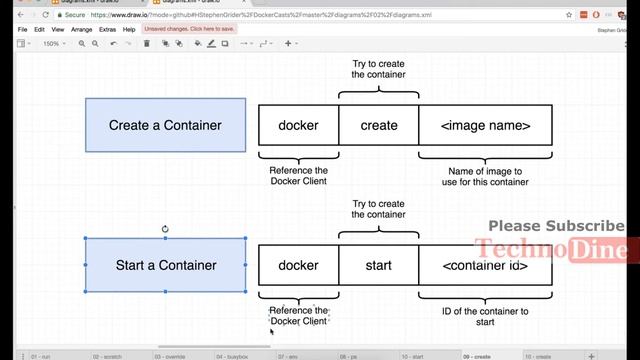Screen dimensions: 640x360
Task: Open the Arrange menu
Action: click(81, 29)
